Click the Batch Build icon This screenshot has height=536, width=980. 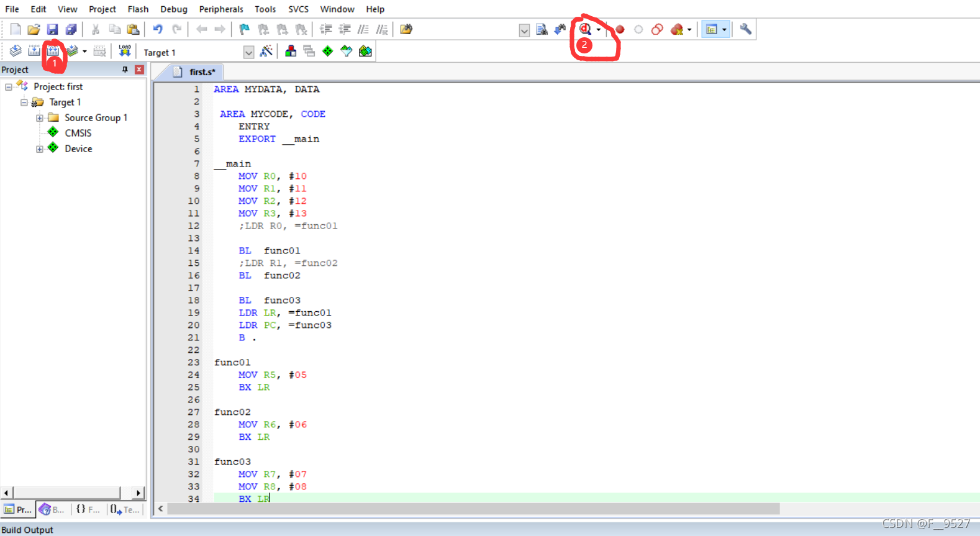pos(73,51)
